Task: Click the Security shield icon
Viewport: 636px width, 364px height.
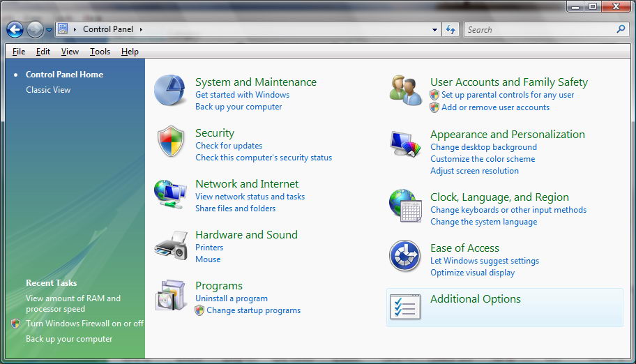Action: coord(171,141)
